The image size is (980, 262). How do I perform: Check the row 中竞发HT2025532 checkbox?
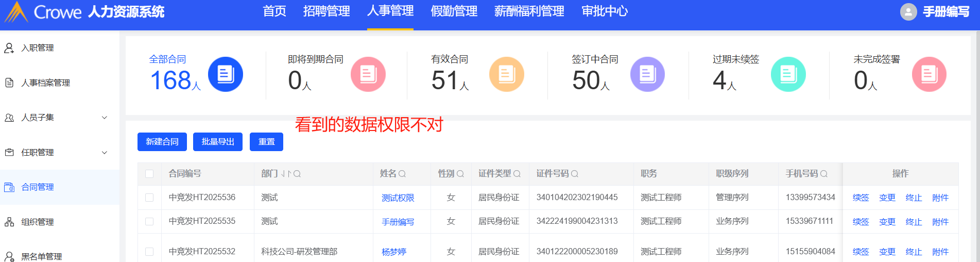(149, 252)
